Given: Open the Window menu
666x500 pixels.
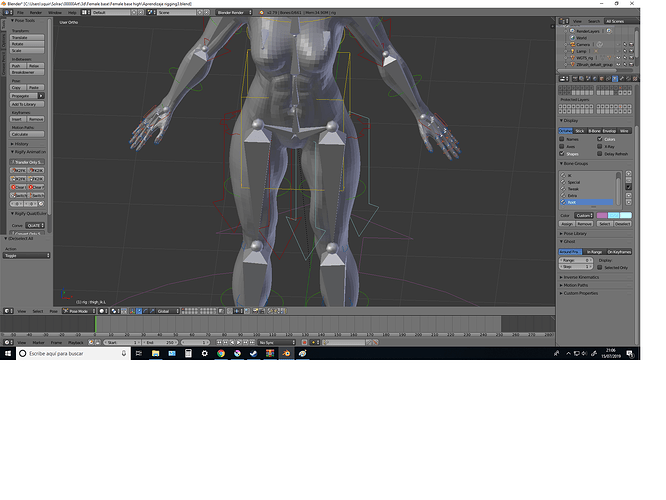Looking at the screenshot, I should [55, 13].
